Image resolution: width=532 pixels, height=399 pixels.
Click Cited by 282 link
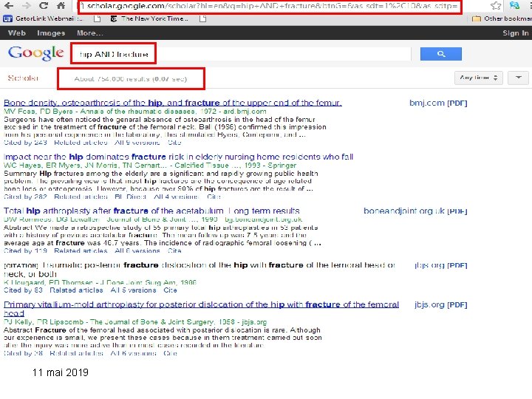25,197
